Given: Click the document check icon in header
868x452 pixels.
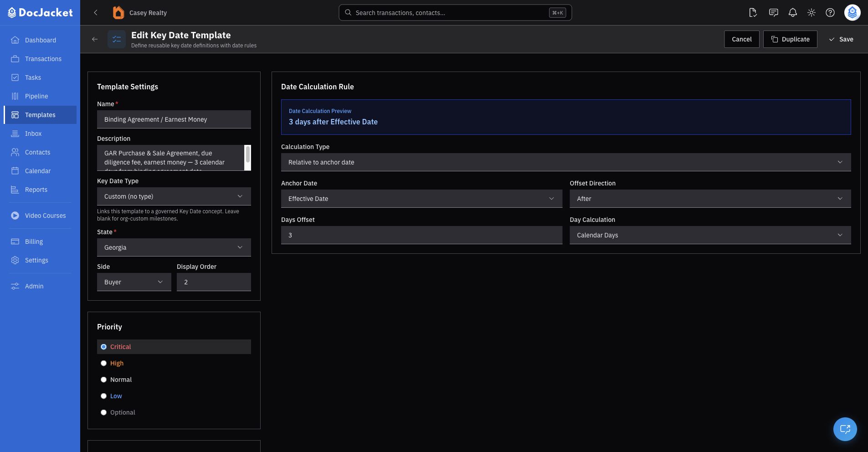Looking at the screenshot, I should 753,13.
